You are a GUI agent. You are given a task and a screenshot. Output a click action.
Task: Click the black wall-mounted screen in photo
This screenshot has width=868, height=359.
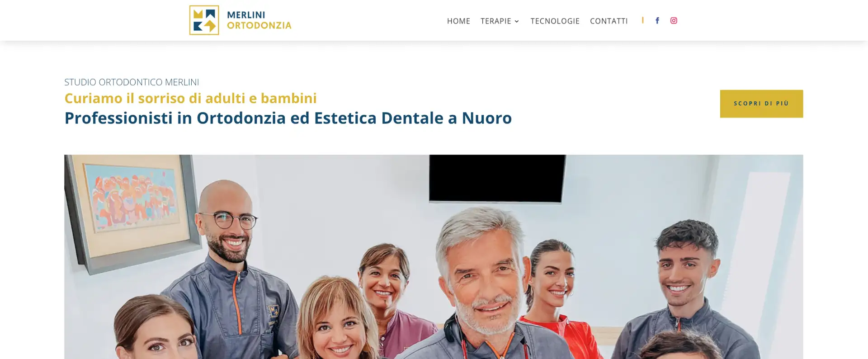tap(497, 179)
